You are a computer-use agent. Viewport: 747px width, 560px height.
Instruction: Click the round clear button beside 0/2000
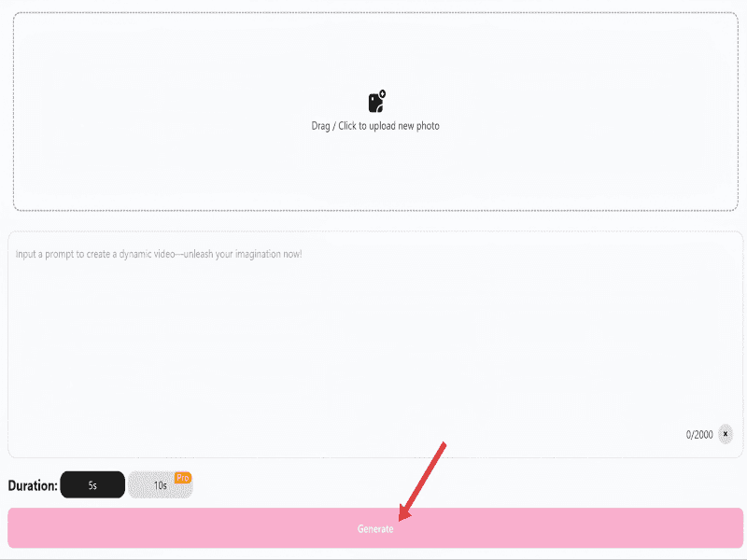pyautogui.click(x=726, y=434)
